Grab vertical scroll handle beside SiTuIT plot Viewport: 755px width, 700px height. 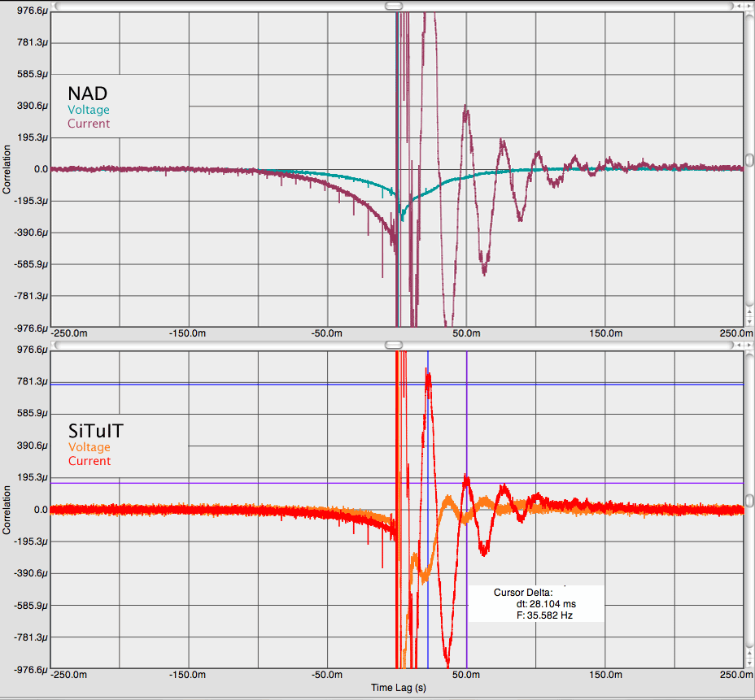[x=749, y=500]
